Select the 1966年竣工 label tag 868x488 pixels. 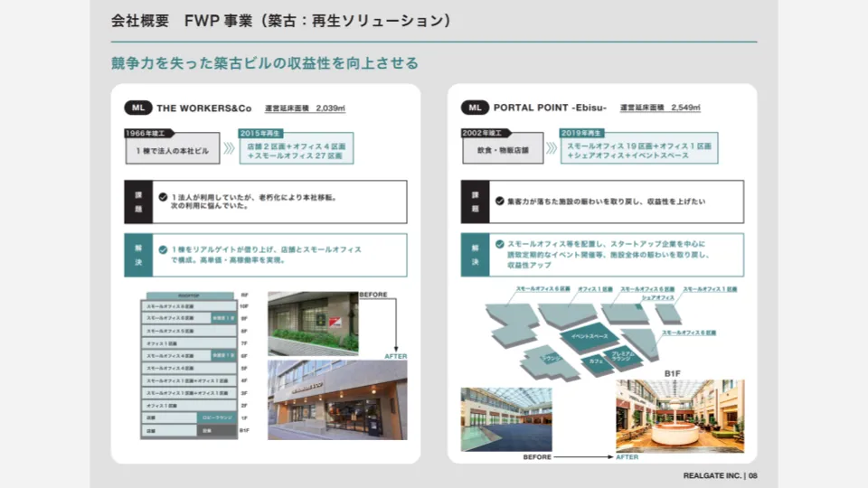coord(149,133)
